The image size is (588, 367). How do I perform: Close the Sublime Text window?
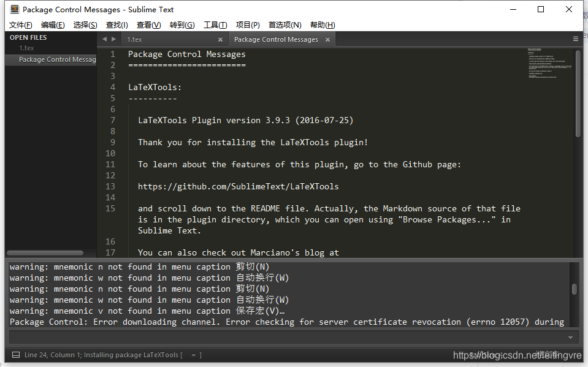click(x=569, y=9)
